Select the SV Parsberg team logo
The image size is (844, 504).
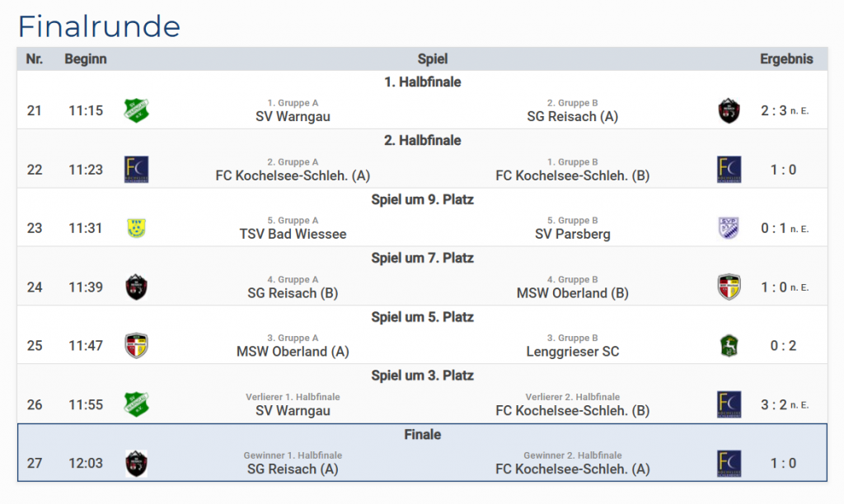pyautogui.click(x=729, y=228)
